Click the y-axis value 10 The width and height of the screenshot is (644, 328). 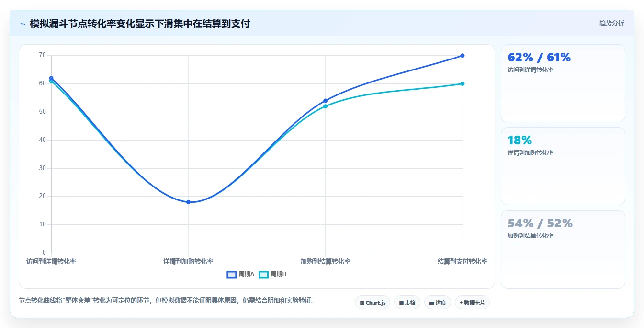point(43,224)
